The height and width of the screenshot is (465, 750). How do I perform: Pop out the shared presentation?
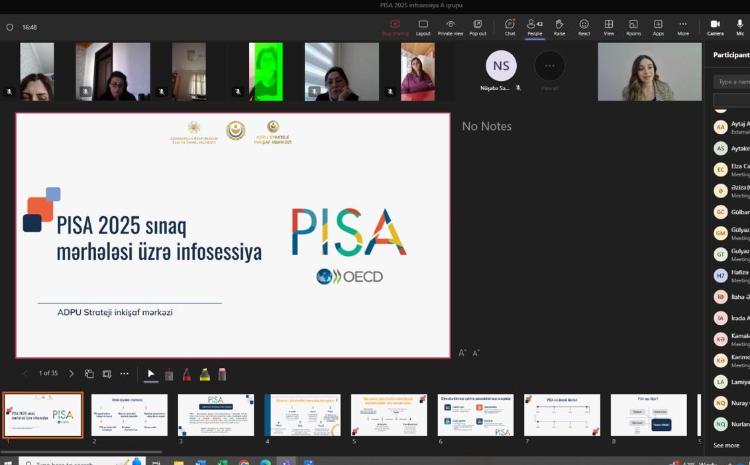[477, 26]
